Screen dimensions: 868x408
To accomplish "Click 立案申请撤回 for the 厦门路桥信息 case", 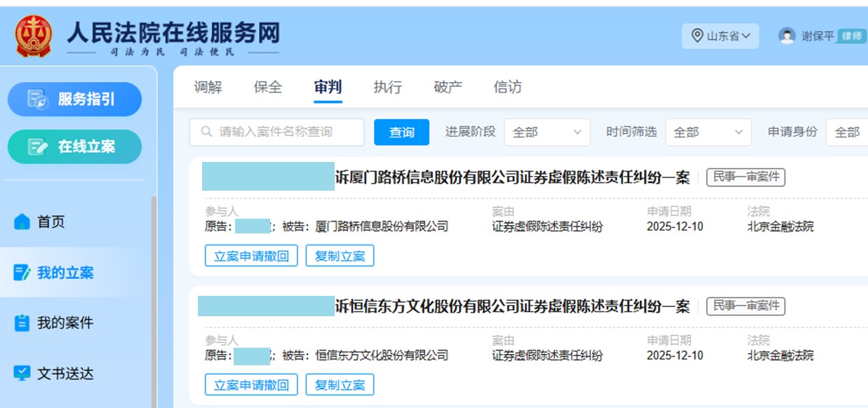I will 251,256.
